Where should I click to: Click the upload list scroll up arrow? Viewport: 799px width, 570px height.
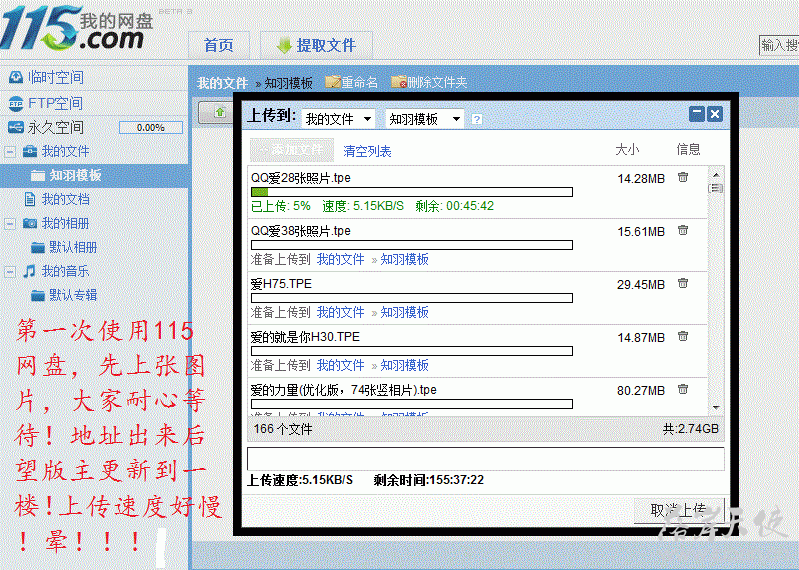click(716, 175)
